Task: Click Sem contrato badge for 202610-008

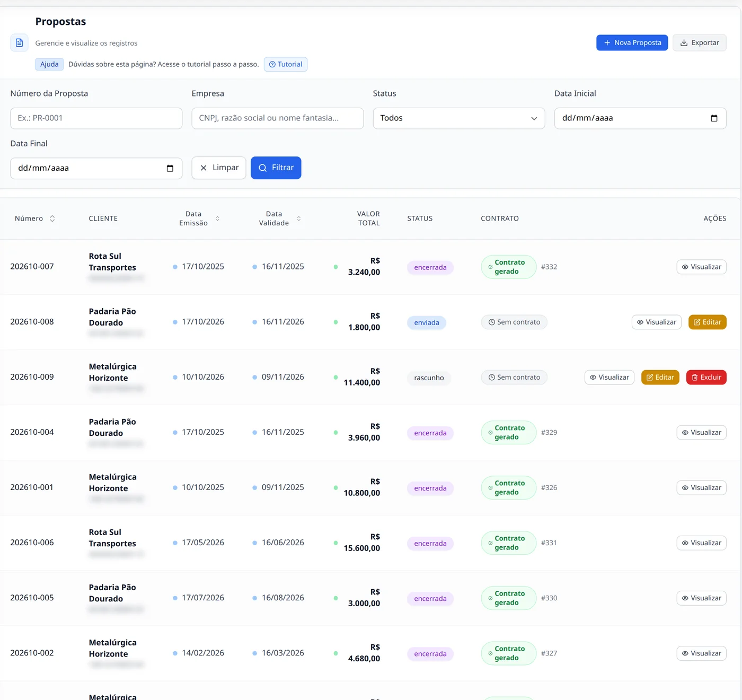Action: pyautogui.click(x=514, y=322)
